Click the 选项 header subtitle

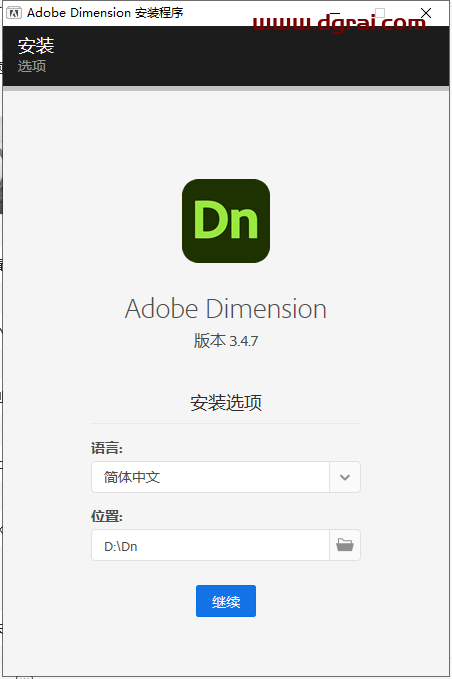[x=32, y=66]
